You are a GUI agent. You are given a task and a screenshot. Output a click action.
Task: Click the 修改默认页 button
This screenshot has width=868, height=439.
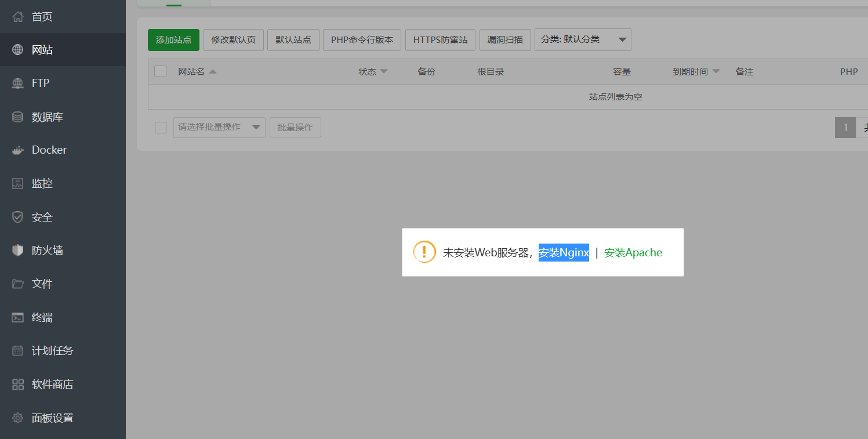click(x=234, y=39)
